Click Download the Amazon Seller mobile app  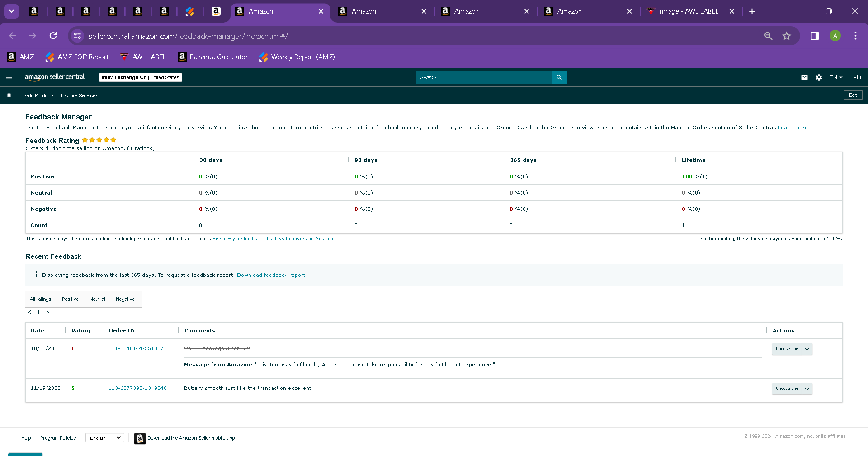click(191, 438)
